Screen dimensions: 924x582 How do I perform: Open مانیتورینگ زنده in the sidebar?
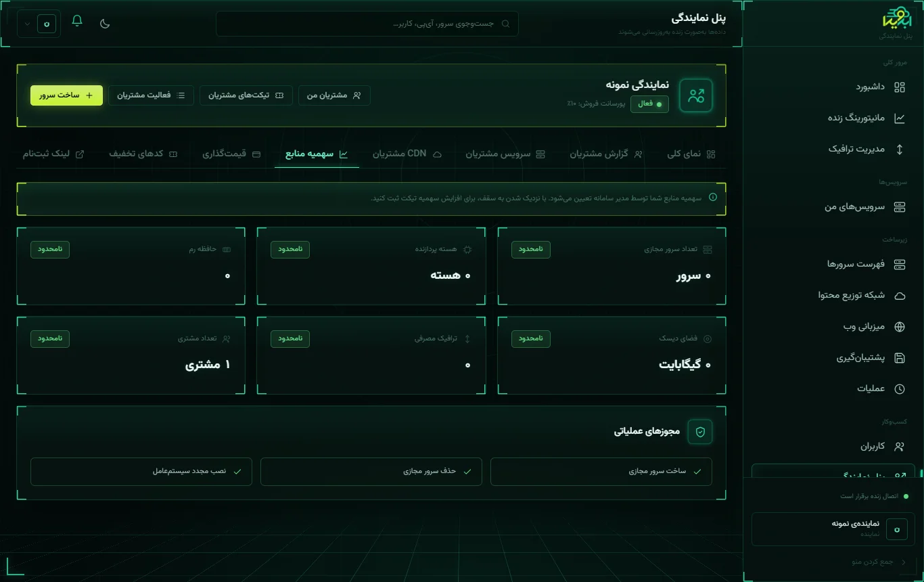[833, 118]
